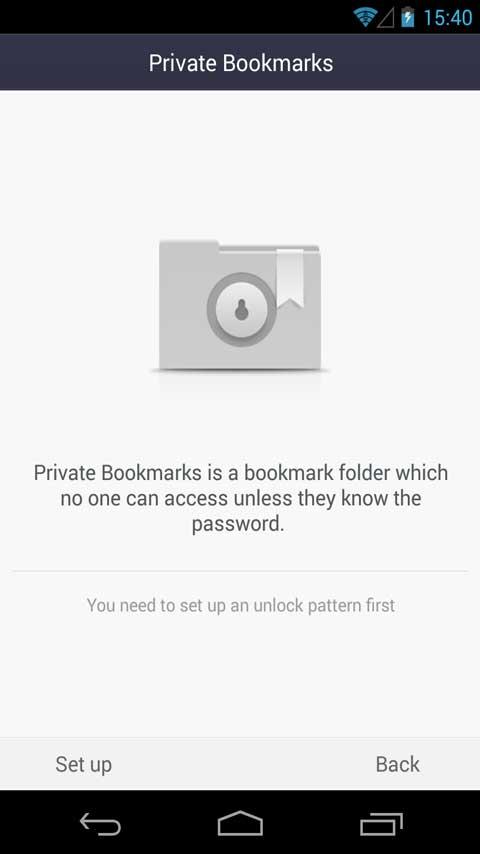
Task: Tap the Set up button
Action: tap(83, 764)
